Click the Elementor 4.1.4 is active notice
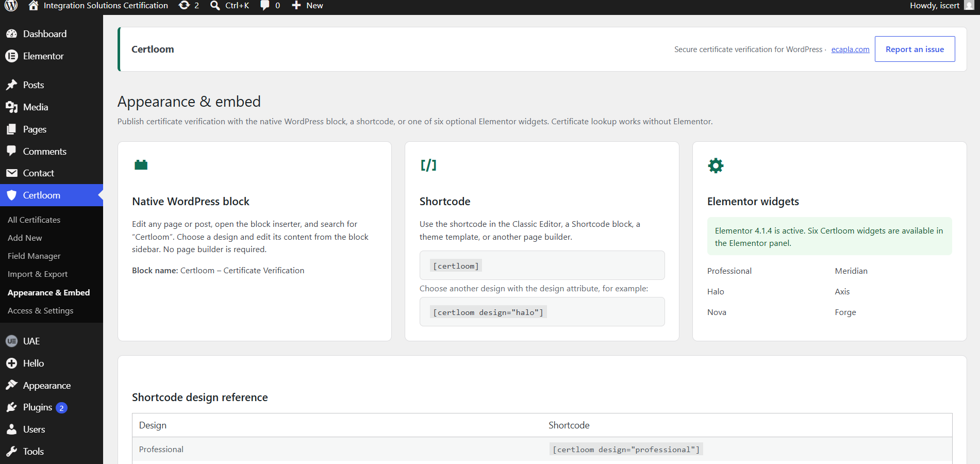 point(829,237)
